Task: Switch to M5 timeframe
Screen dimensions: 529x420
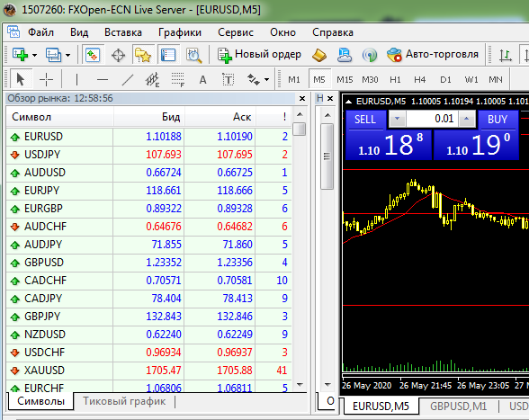Action: pos(319,80)
